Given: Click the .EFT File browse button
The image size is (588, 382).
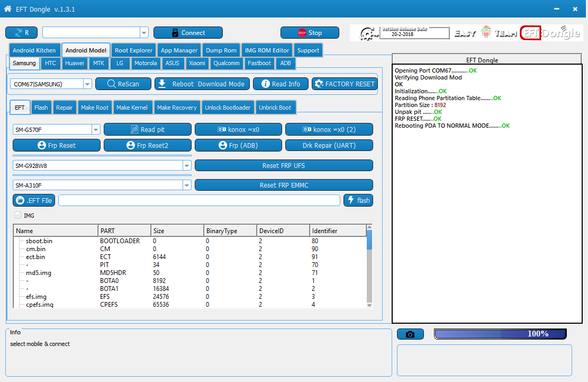Looking at the screenshot, I should tap(34, 200).
